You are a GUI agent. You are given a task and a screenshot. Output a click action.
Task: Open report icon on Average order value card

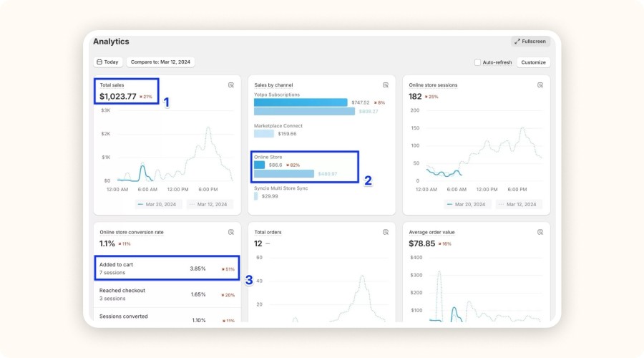pyautogui.click(x=540, y=232)
